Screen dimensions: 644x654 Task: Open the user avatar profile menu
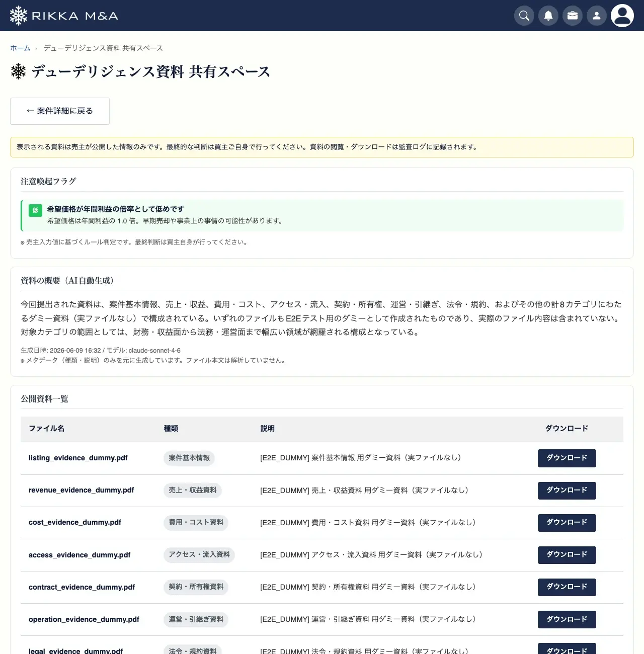622,16
